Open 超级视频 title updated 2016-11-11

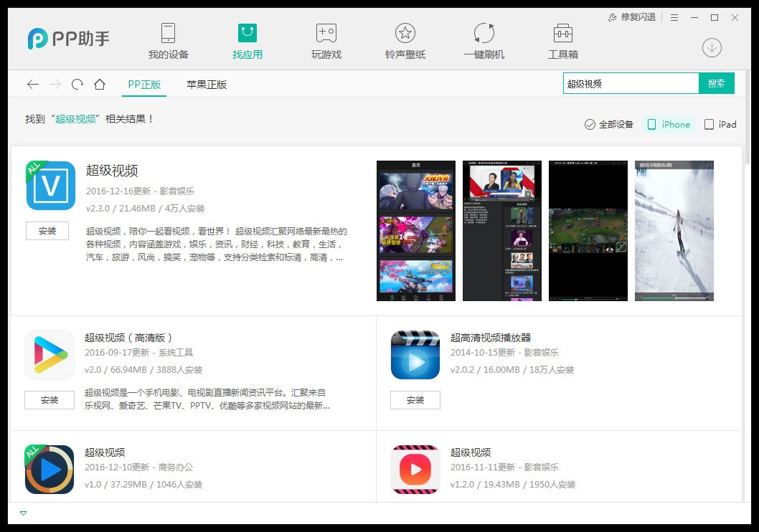coord(471,452)
